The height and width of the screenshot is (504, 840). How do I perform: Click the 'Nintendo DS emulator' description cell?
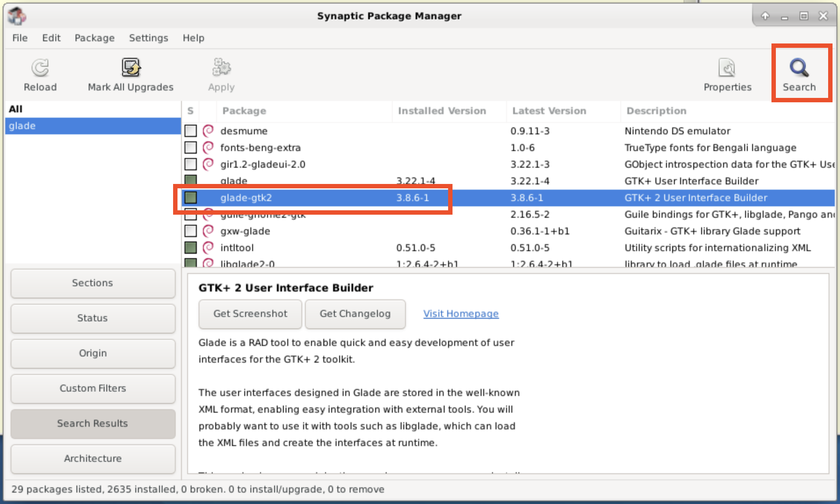click(x=677, y=131)
